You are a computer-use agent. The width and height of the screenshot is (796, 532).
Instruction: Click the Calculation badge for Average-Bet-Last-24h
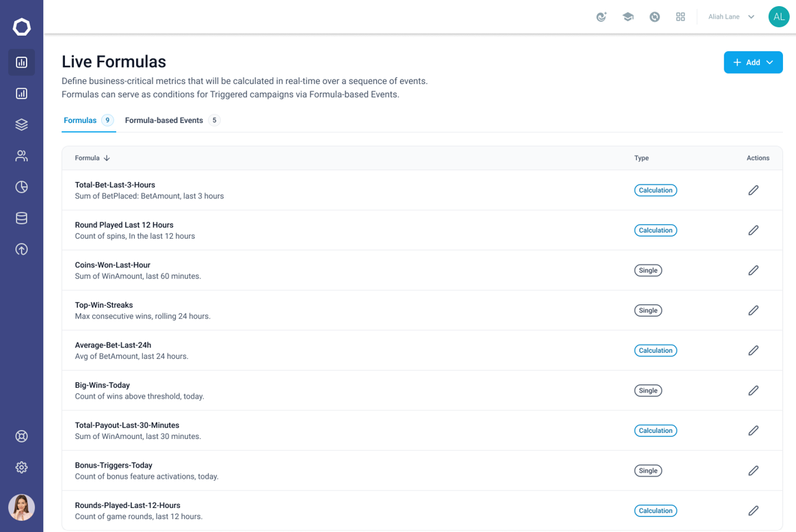(655, 351)
